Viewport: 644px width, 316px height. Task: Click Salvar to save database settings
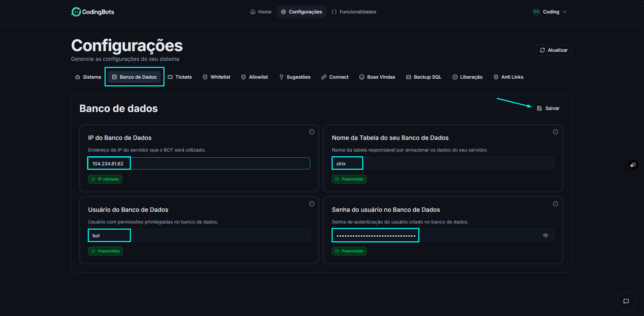(x=548, y=108)
